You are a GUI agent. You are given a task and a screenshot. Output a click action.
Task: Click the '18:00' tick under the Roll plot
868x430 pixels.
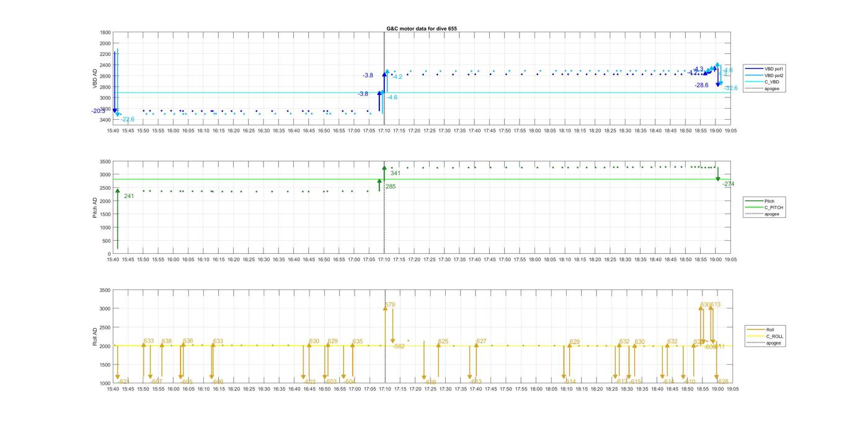(535, 390)
